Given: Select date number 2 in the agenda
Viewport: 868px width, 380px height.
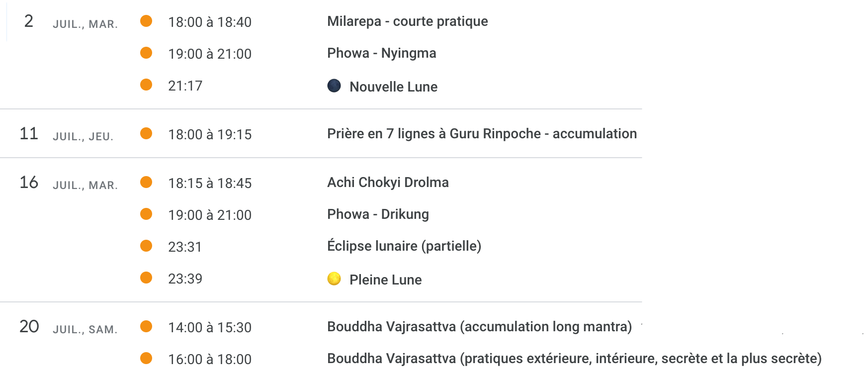Looking at the screenshot, I should (29, 21).
